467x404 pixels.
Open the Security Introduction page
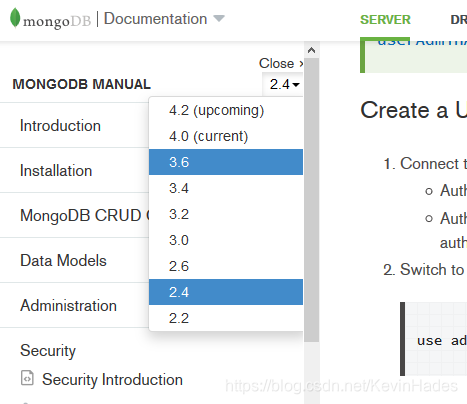tap(112, 380)
